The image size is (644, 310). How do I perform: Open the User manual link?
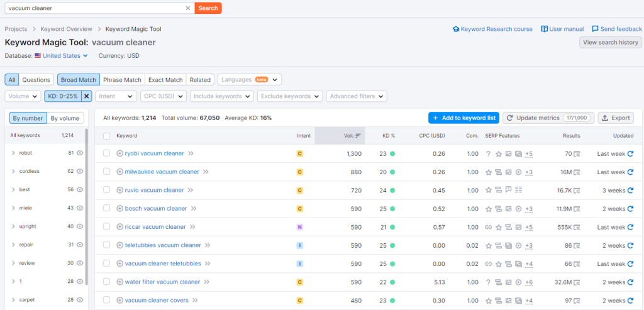pyautogui.click(x=562, y=29)
